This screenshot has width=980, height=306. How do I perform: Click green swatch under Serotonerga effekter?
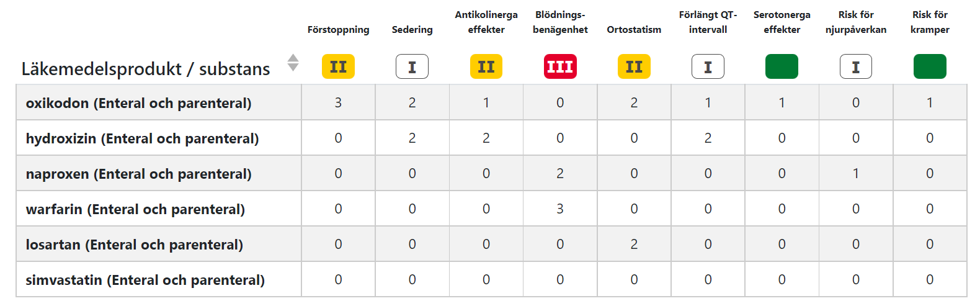782,67
